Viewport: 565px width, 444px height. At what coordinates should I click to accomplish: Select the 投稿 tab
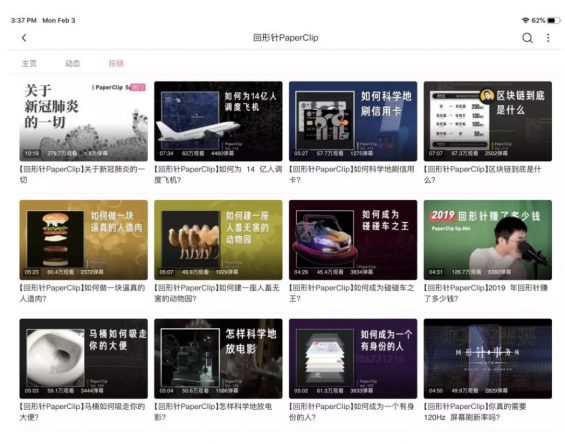click(116, 64)
